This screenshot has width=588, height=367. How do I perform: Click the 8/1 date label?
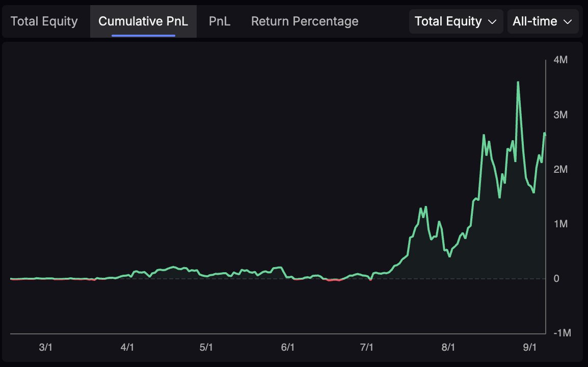[448, 347]
